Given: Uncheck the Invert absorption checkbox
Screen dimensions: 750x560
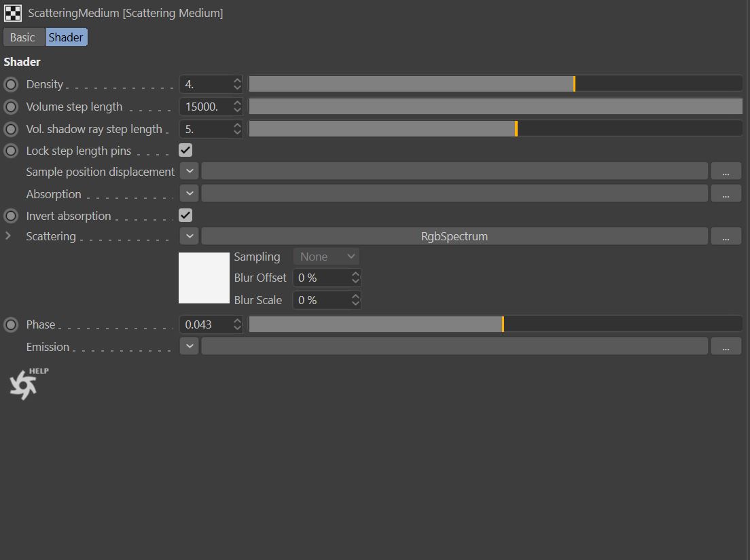Looking at the screenshot, I should pyautogui.click(x=185, y=215).
